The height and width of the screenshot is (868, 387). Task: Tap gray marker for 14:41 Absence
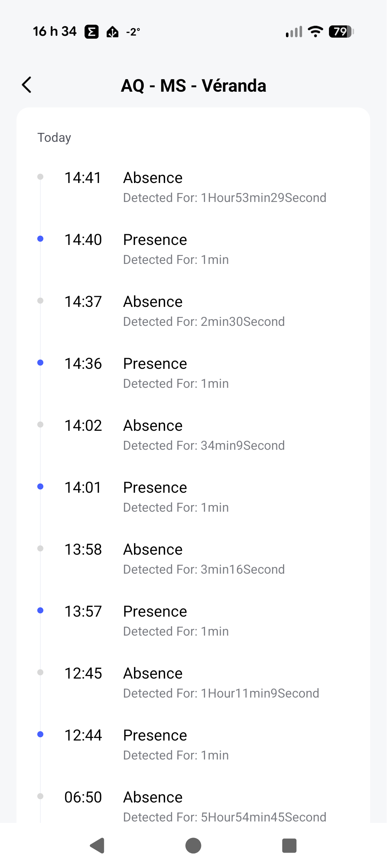point(40,177)
